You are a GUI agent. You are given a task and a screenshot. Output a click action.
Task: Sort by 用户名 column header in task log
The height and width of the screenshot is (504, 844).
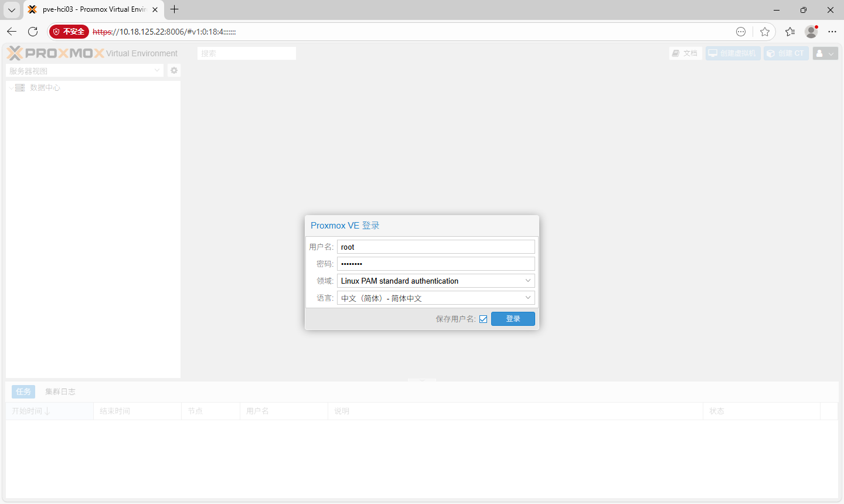click(x=284, y=411)
